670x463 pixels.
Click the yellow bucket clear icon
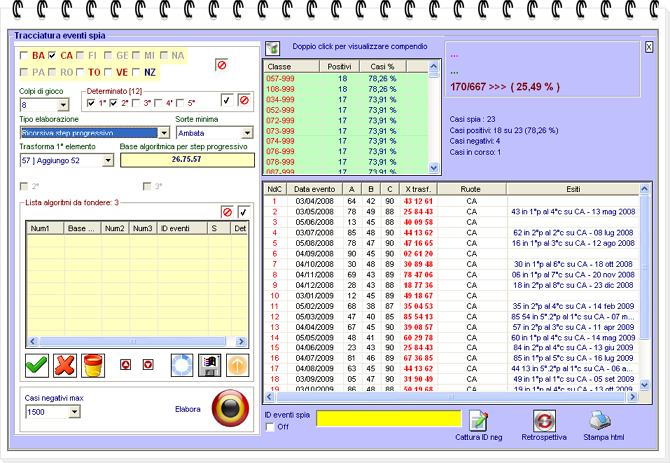click(92, 365)
